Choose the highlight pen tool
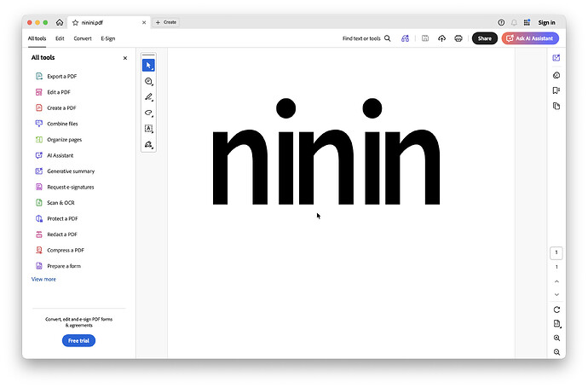This screenshot has height=388, width=588. (148, 97)
